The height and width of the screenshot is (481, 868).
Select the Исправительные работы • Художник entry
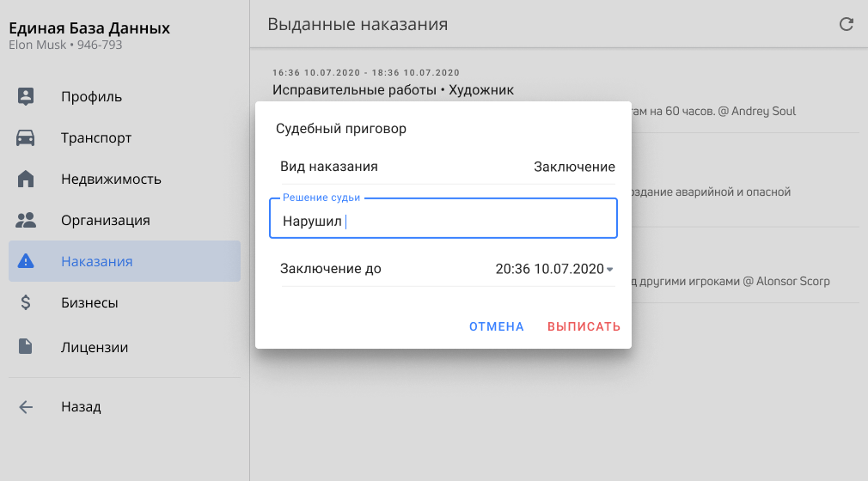393,89
